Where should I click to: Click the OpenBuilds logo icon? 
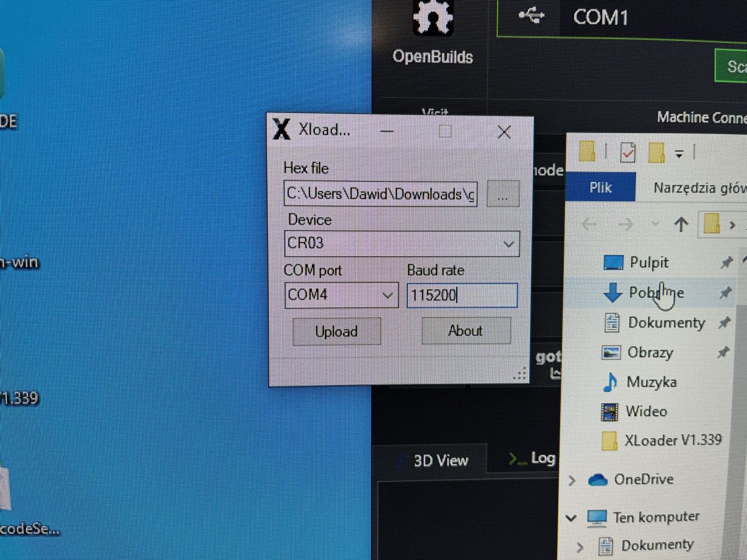[x=432, y=17]
